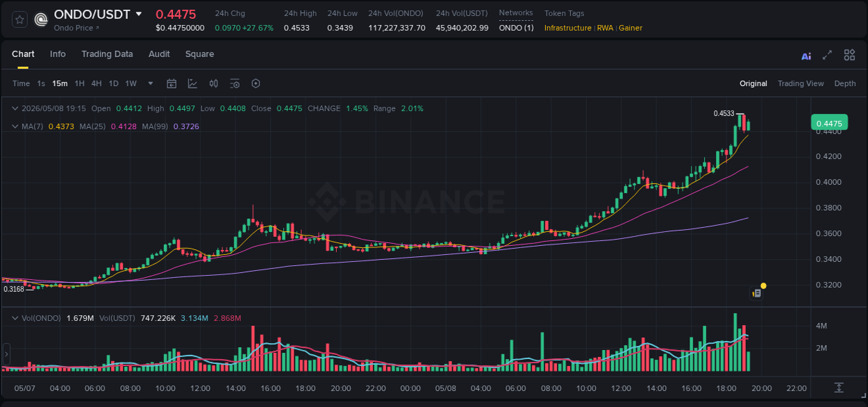Enter full-screen chart mode
The image size is (868, 407).
point(827,55)
